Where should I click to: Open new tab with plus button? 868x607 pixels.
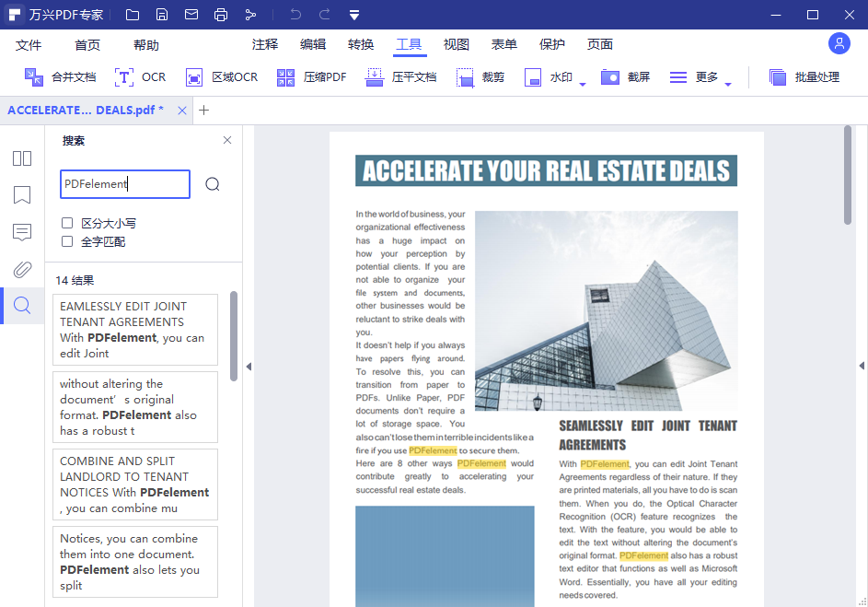coord(204,111)
